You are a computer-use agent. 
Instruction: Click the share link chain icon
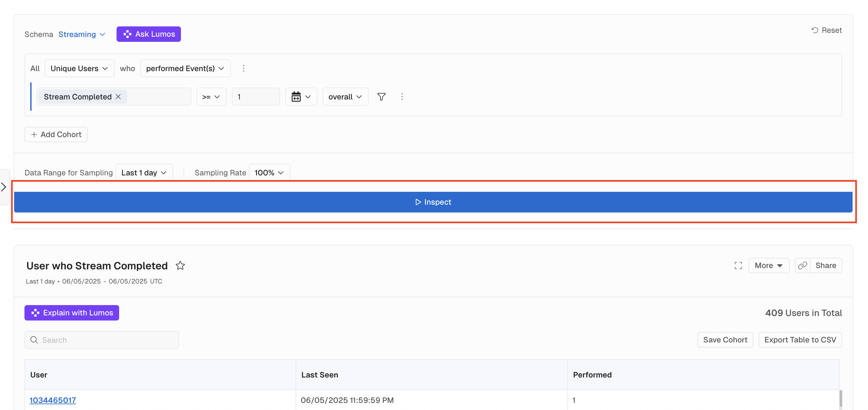pos(803,266)
